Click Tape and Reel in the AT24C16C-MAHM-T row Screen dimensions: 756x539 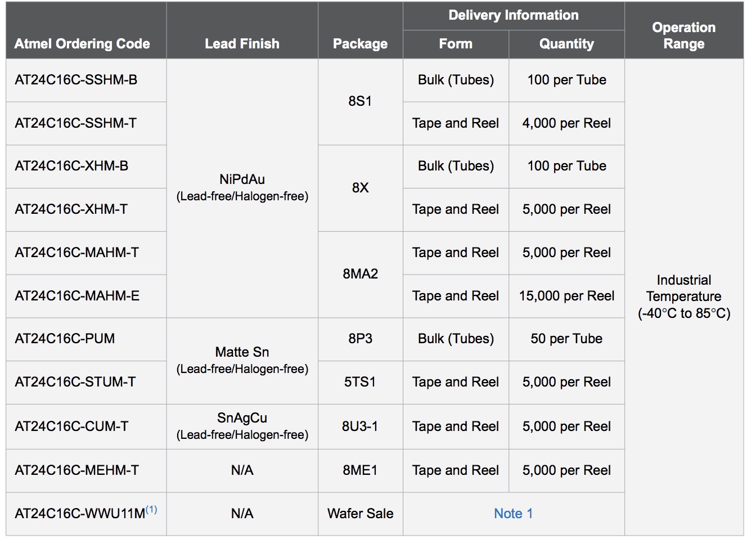tap(456, 253)
